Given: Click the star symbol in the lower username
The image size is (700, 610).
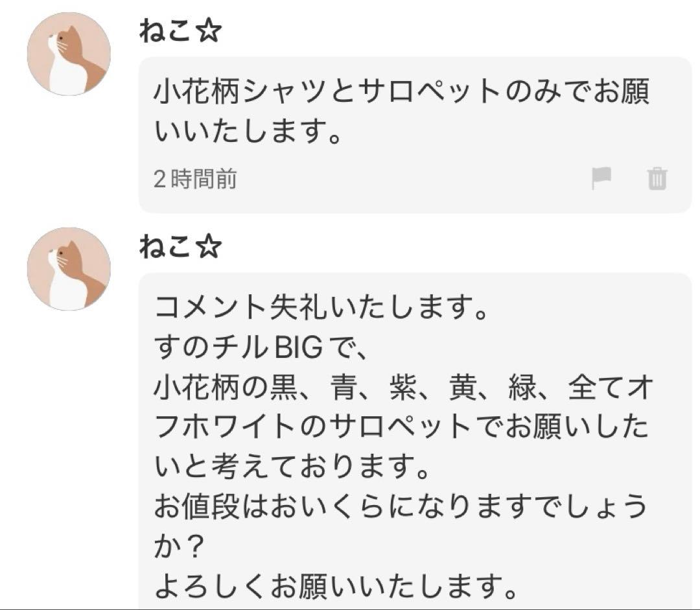Looking at the screenshot, I should pyautogui.click(x=209, y=248).
